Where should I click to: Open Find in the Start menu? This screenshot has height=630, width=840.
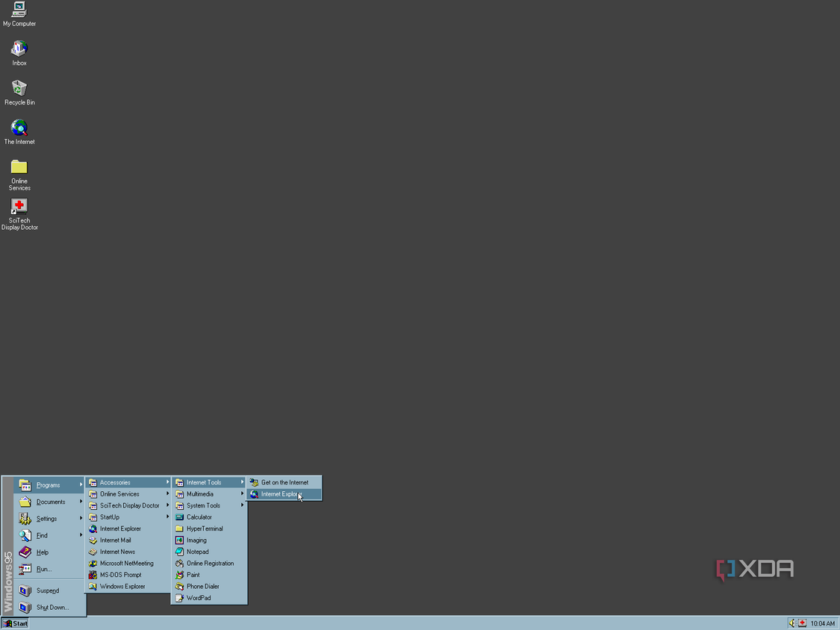coord(49,535)
